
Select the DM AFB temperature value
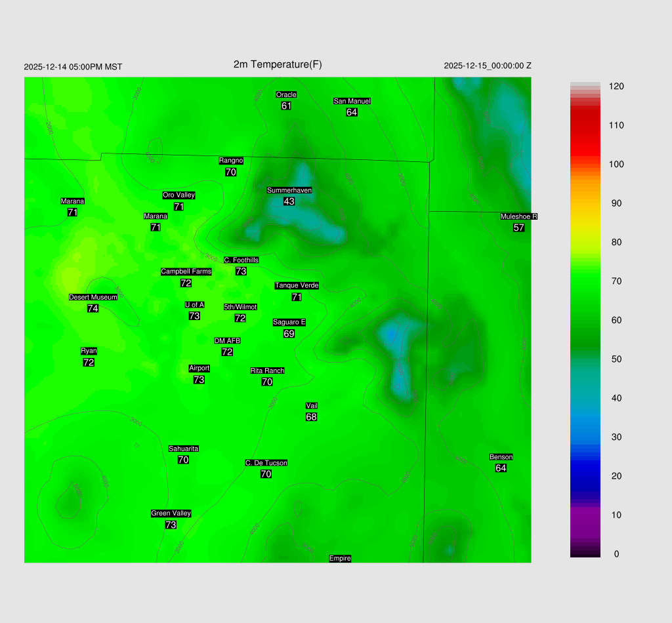(227, 352)
